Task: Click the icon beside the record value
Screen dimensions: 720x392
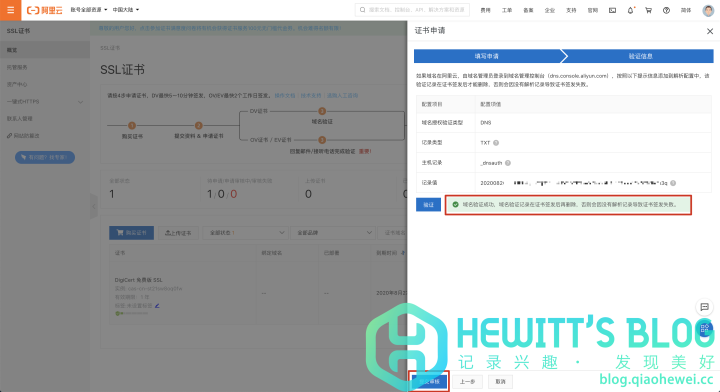Action: pos(673,183)
